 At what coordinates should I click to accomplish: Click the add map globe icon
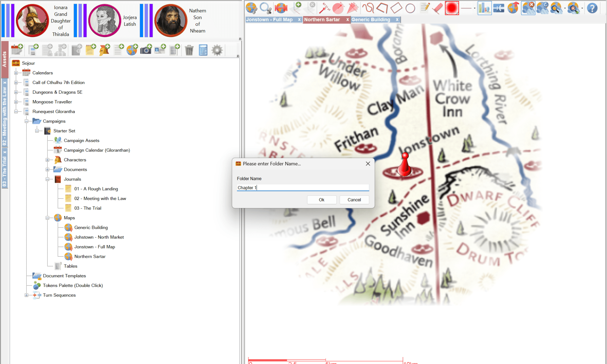[132, 50]
